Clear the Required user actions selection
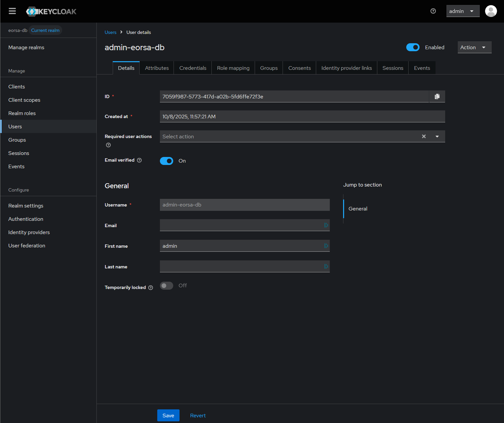The image size is (504, 423). click(x=424, y=136)
